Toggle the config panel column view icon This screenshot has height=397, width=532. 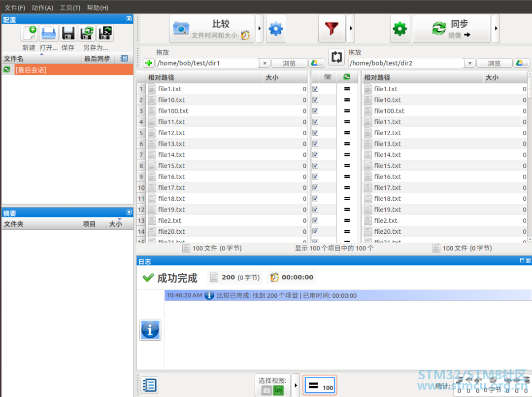click(x=124, y=58)
